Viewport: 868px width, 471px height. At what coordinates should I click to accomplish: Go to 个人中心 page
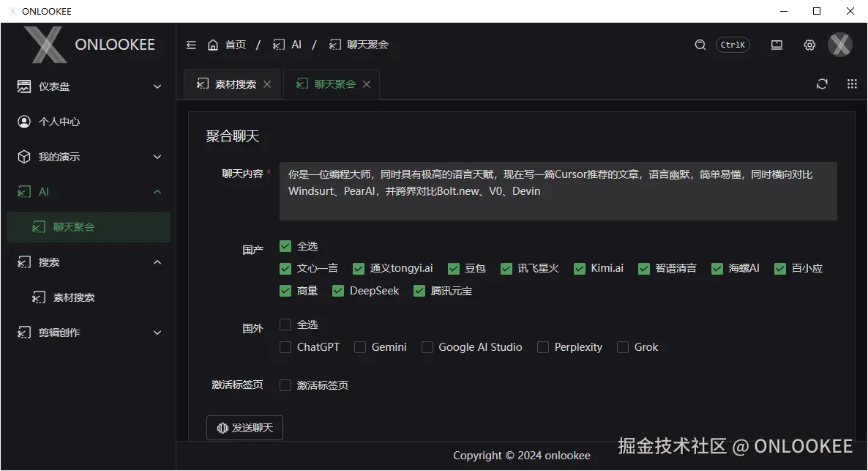pyautogui.click(x=89, y=122)
